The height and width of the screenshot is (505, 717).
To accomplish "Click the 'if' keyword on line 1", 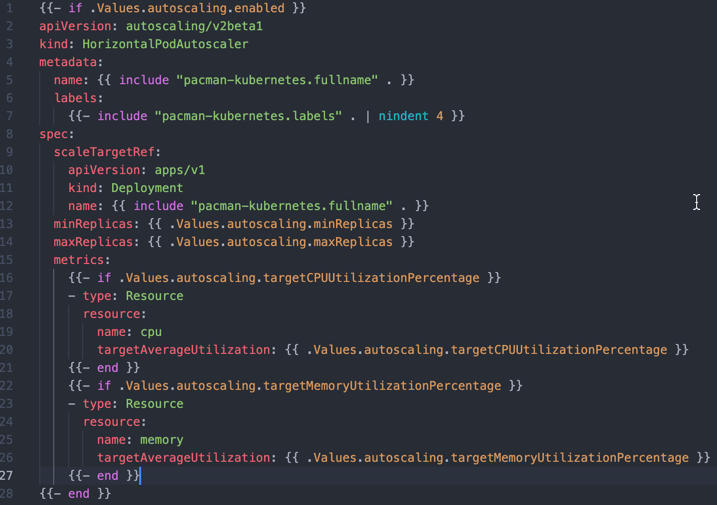I will 75,8.
